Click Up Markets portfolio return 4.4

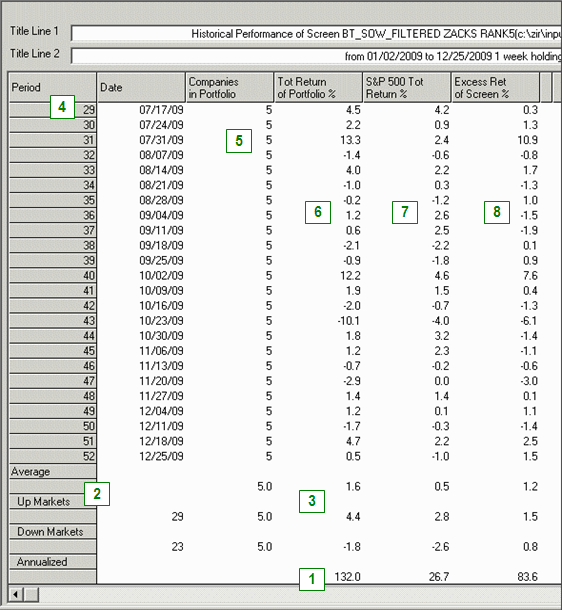click(353, 517)
